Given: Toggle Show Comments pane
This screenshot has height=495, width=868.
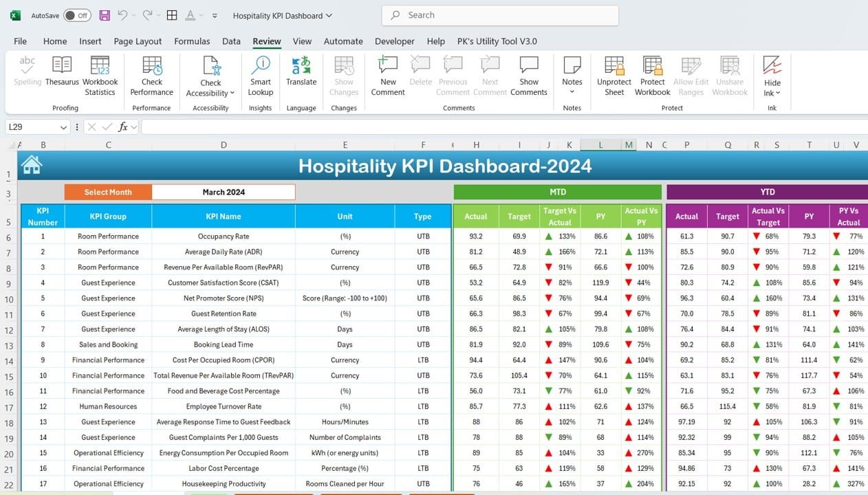Looking at the screenshot, I should coord(529,74).
